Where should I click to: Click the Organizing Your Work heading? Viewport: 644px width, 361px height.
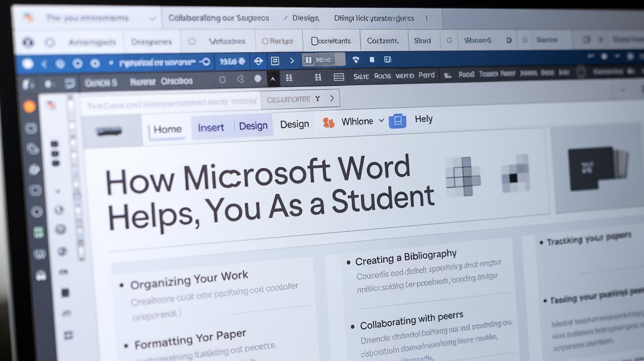pyautogui.click(x=189, y=280)
